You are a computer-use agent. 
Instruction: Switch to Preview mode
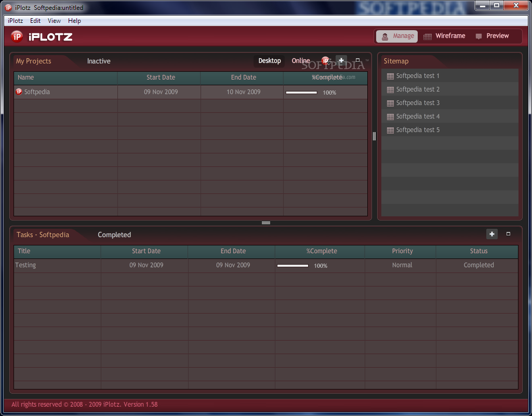493,36
